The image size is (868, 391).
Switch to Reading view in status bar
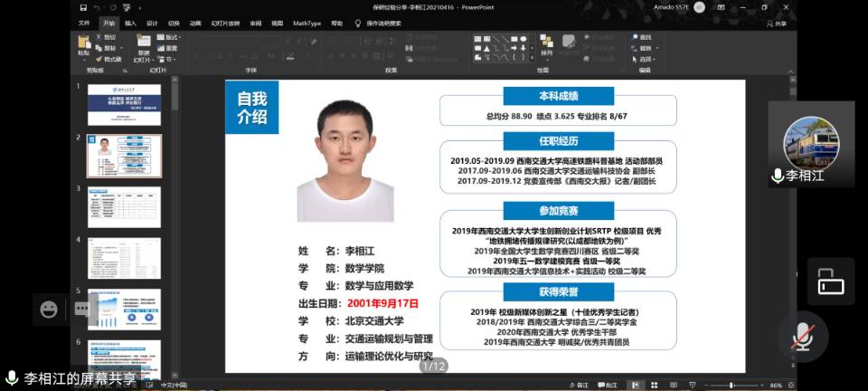[675, 385]
